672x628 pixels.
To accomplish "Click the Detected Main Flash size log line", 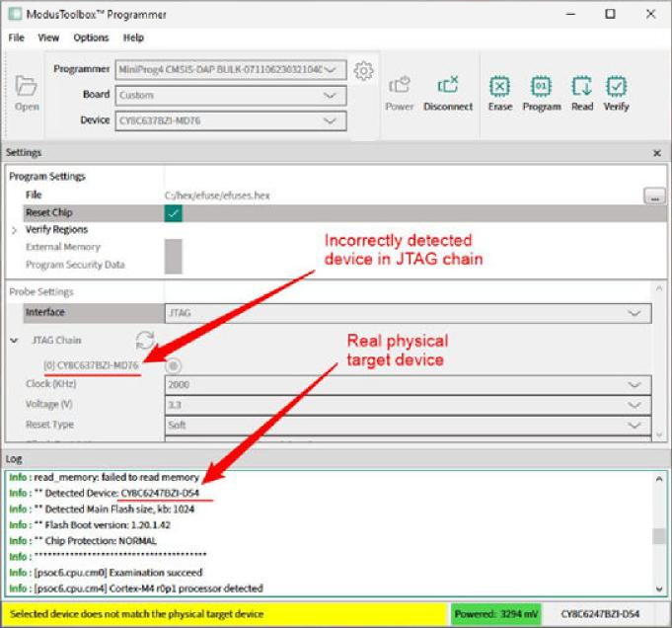I will click(102, 510).
